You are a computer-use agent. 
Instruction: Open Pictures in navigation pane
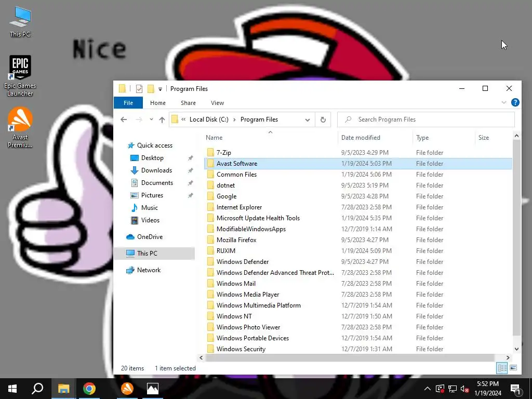point(152,195)
